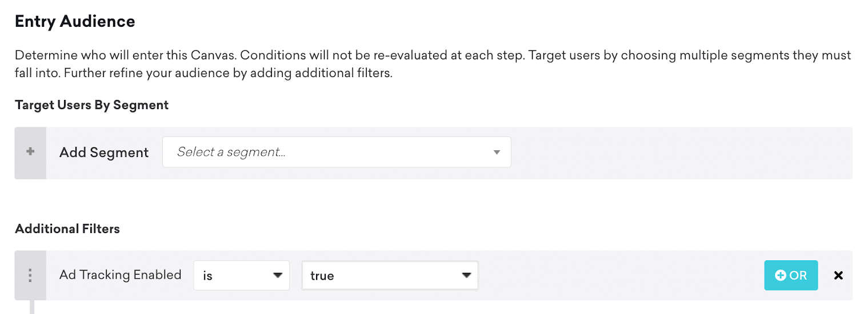
Task: Add an OR condition to the filter
Action: (791, 275)
